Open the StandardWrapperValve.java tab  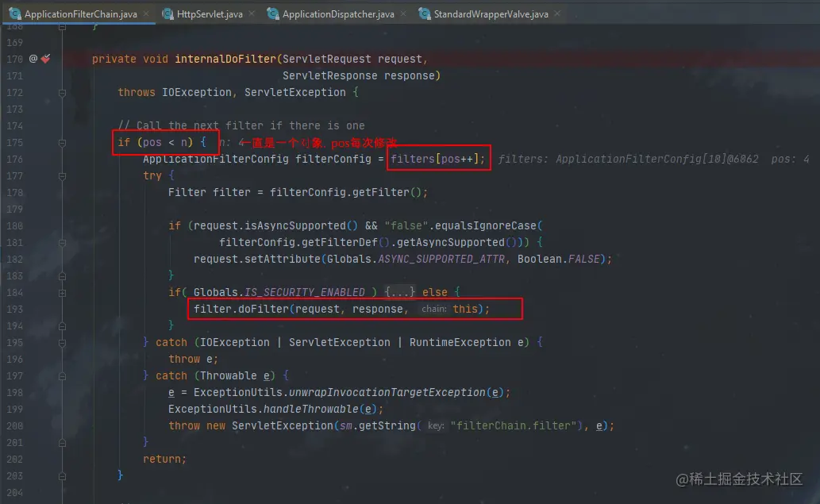click(491, 14)
